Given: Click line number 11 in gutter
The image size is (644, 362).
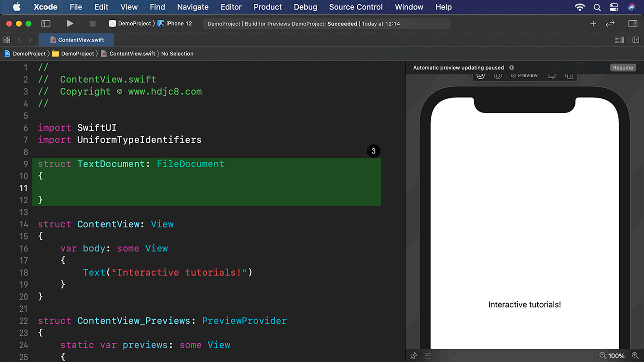Looking at the screenshot, I should (24, 188).
